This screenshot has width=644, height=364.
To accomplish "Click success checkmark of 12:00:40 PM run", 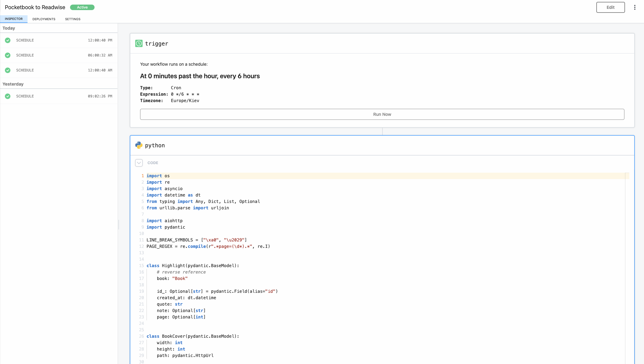I will click(x=8, y=40).
